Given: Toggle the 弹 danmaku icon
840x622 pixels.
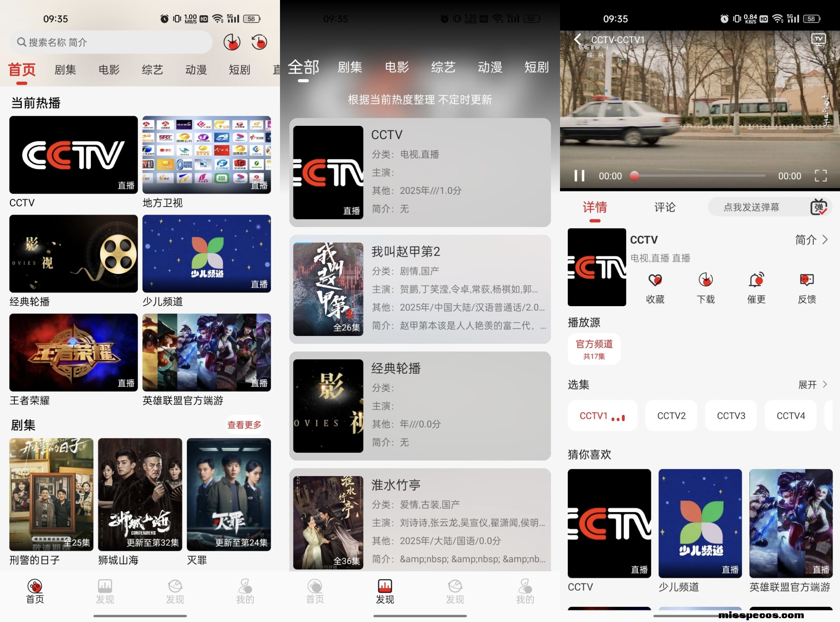Looking at the screenshot, I should tap(818, 207).
